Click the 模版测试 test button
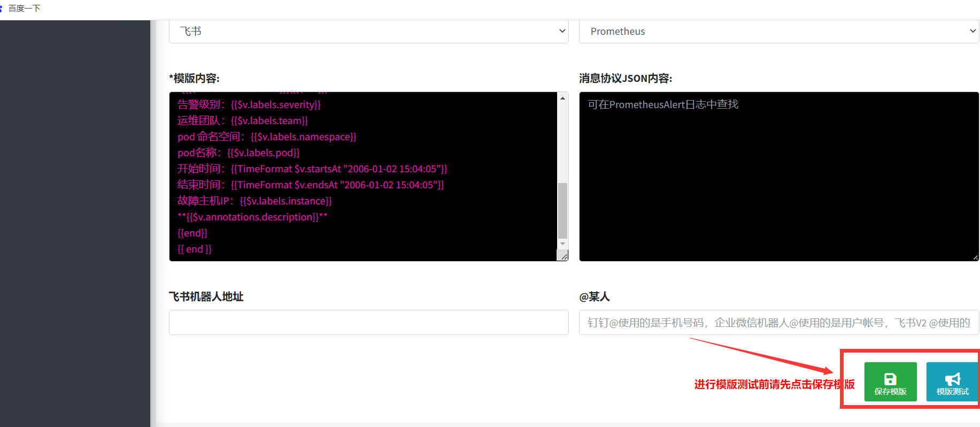The image size is (980, 427). (952, 382)
